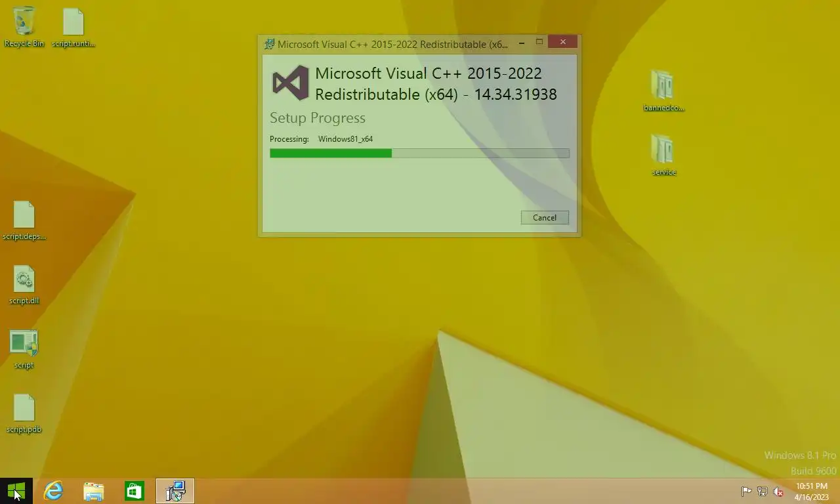The height and width of the screenshot is (504, 840).
Task: Click the muted volume tray icon
Action: coord(778,492)
